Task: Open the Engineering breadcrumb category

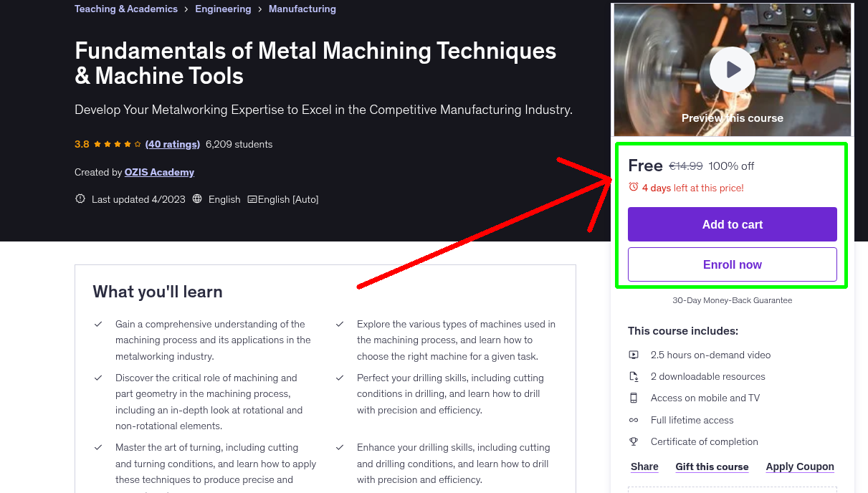Action: [x=223, y=9]
